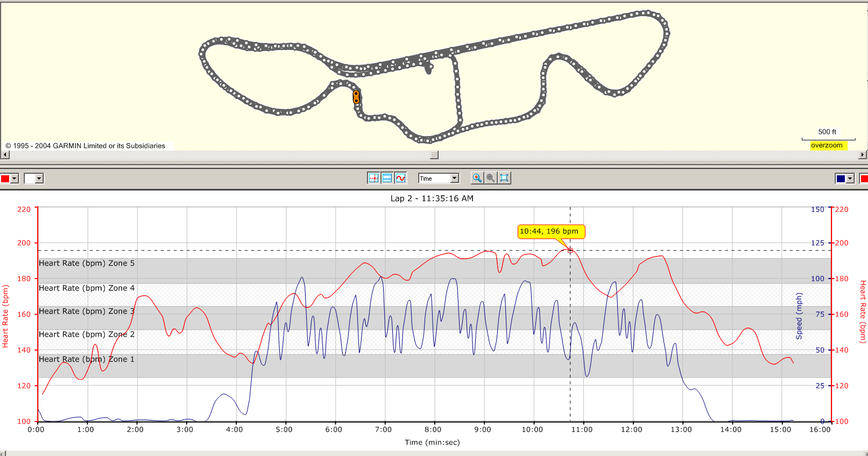
Task: Click the '16:00' time axis tick label
Action: click(820, 430)
